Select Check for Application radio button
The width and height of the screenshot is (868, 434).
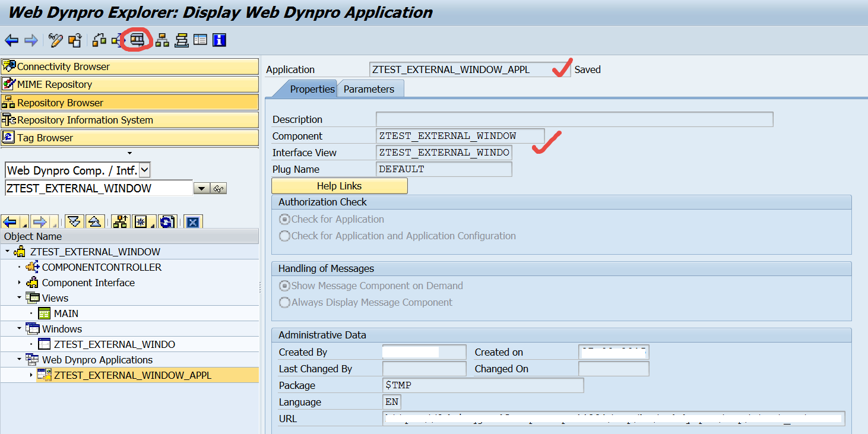click(x=286, y=219)
